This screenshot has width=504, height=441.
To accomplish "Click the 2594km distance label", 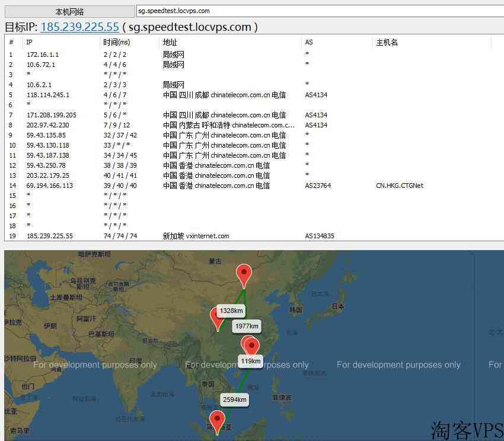I will pyautogui.click(x=234, y=400).
